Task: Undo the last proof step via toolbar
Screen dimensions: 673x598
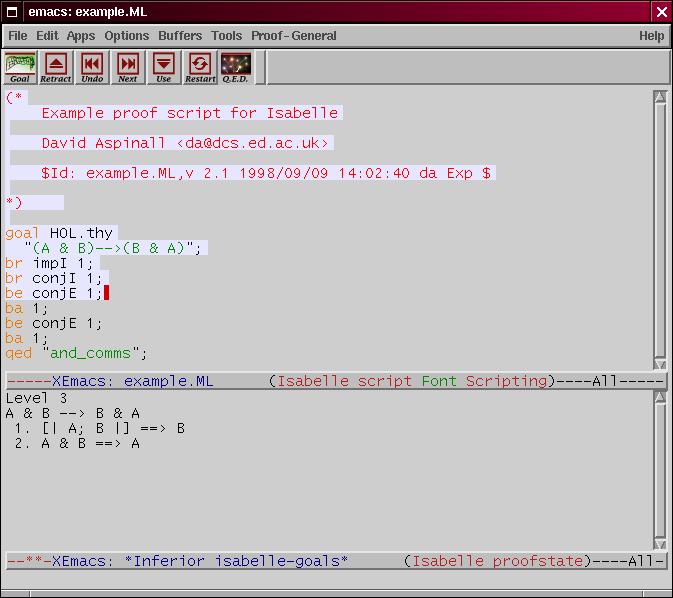Action: coord(92,67)
